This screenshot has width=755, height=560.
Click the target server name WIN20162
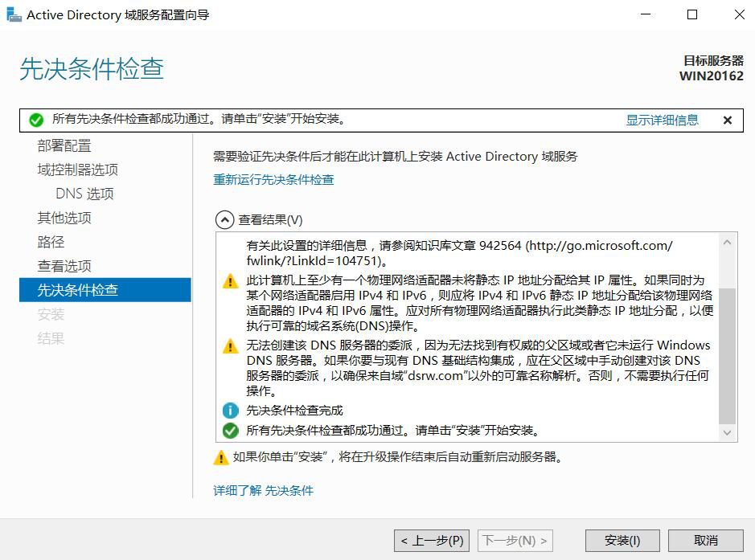coord(712,76)
